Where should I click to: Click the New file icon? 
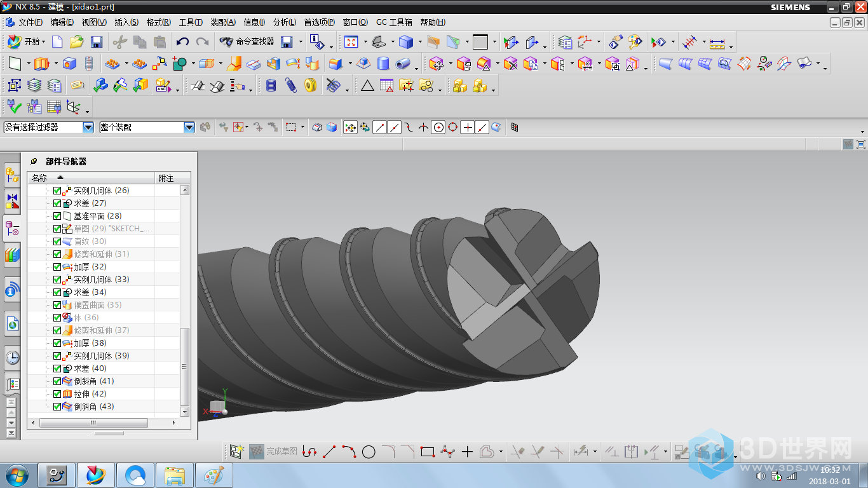pyautogui.click(x=58, y=42)
